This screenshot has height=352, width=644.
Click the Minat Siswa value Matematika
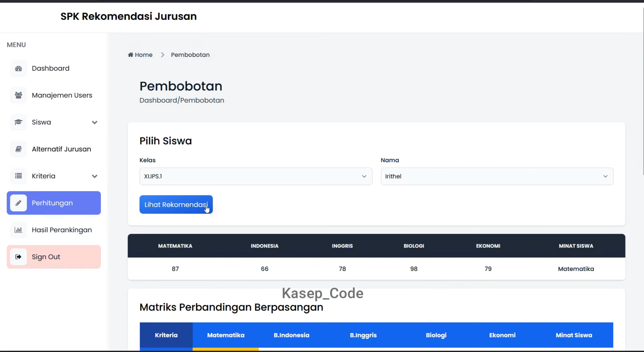(576, 269)
